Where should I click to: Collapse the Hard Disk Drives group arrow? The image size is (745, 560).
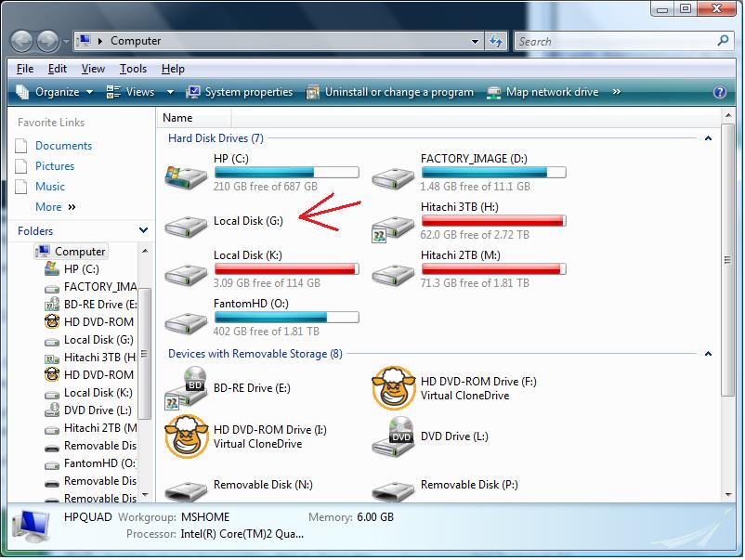tap(708, 138)
